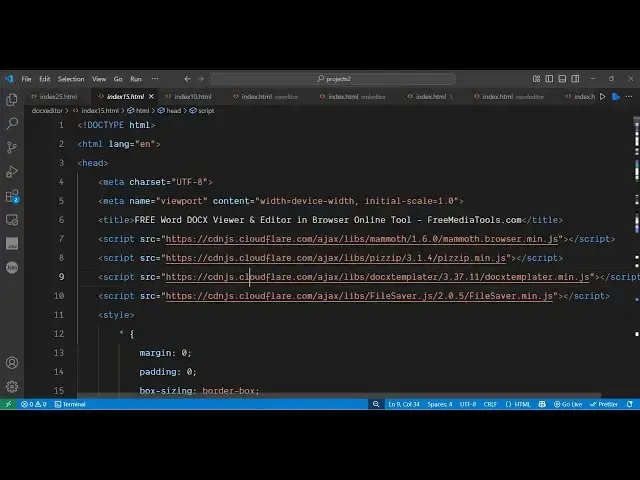Show errors and warnings count in status bar
Viewport: 640px width, 480px height.
point(33,404)
